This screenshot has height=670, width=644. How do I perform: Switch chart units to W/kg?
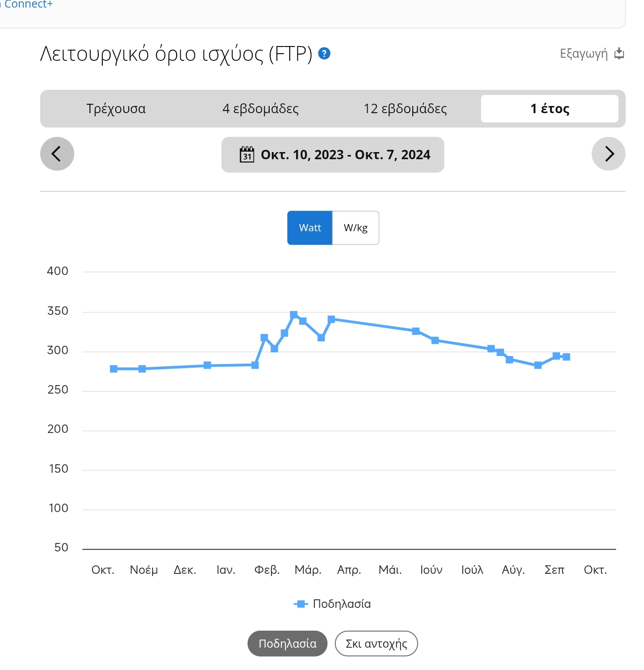tap(356, 228)
